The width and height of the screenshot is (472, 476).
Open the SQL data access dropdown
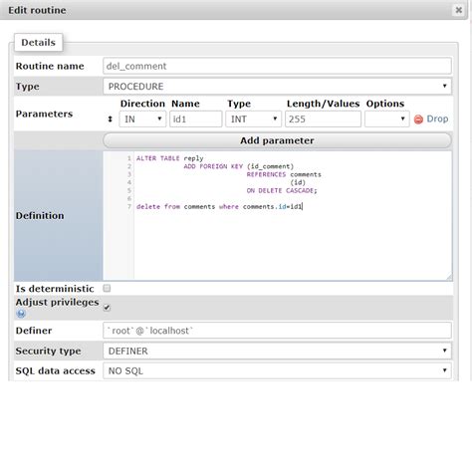tap(277, 370)
